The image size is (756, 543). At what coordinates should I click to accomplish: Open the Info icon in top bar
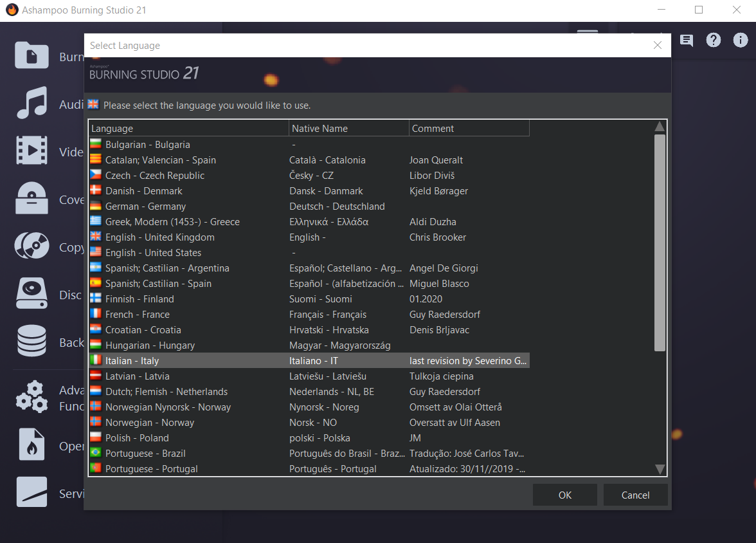pos(741,40)
